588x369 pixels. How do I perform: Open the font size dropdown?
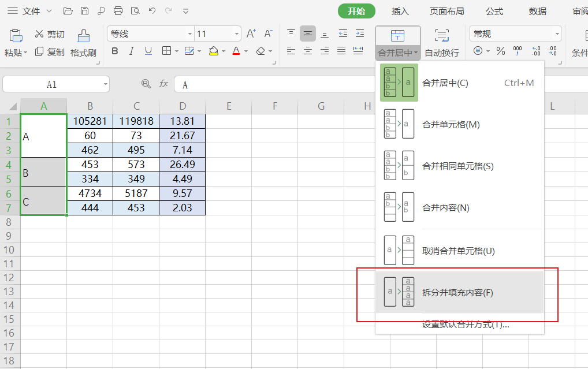[x=237, y=33]
